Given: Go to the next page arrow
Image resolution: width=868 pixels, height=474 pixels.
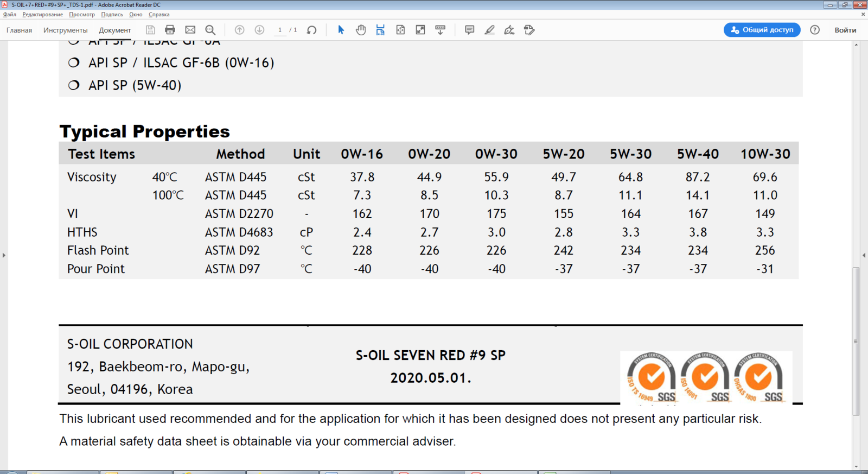Looking at the screenshot, I should coord(259,30).
